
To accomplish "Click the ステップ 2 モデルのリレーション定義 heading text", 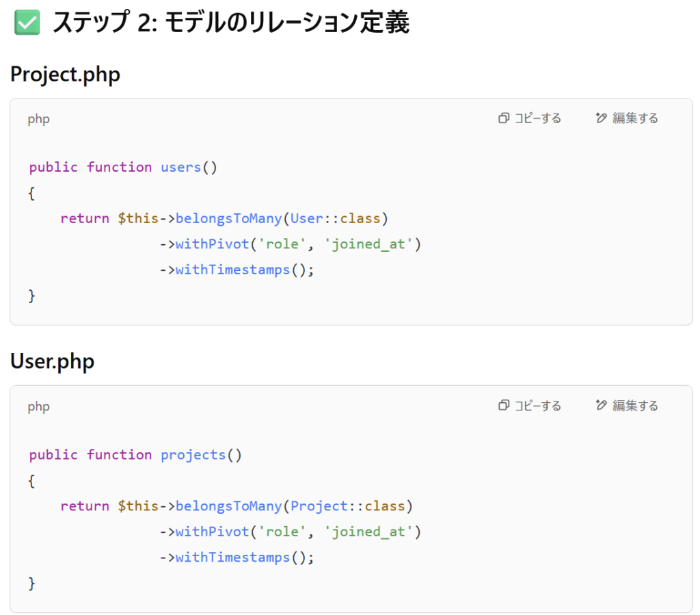I will pos(231,23).
